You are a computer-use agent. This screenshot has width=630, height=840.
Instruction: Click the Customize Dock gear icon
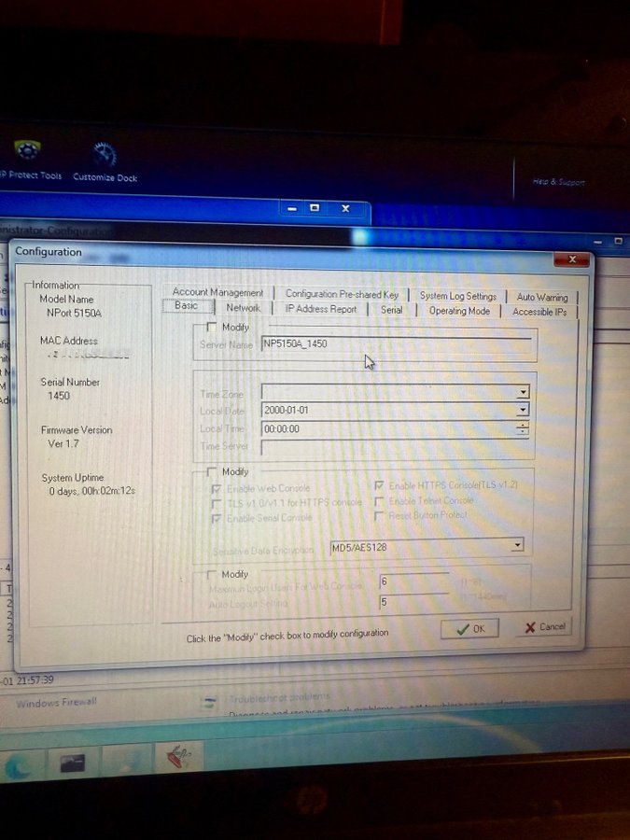(x=105, y=155)
